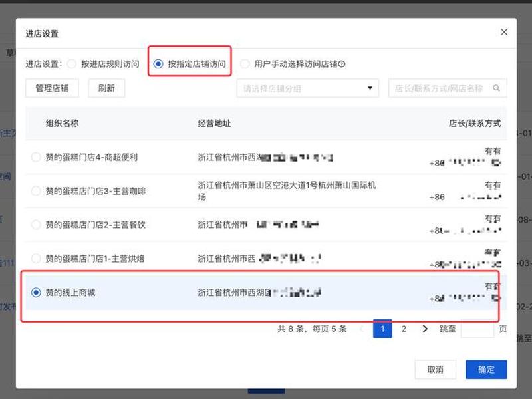Select the 按指定店铺访问 radio option
532x399 pixels.
158,64
